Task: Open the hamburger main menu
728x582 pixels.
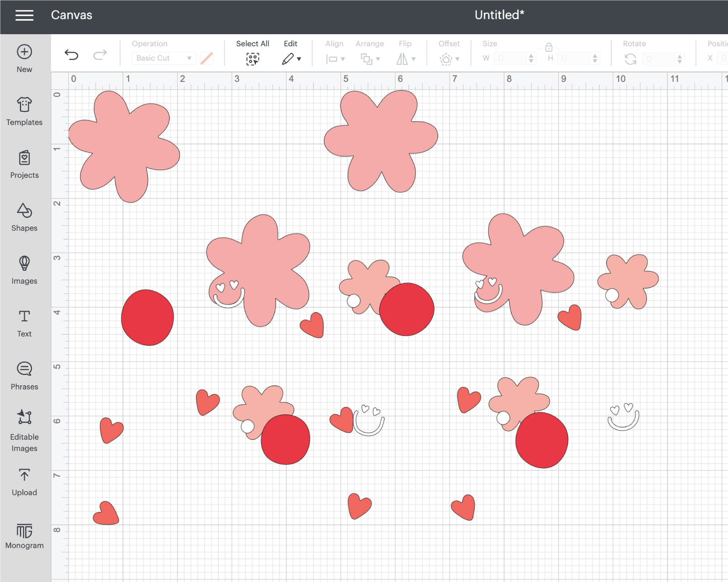Action: (x=24, y=15)
